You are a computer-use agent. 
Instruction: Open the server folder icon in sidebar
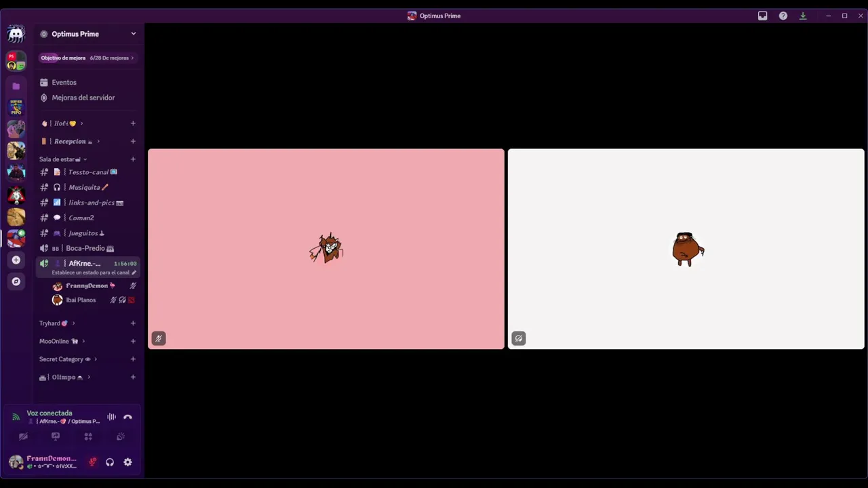click(16, 86)
